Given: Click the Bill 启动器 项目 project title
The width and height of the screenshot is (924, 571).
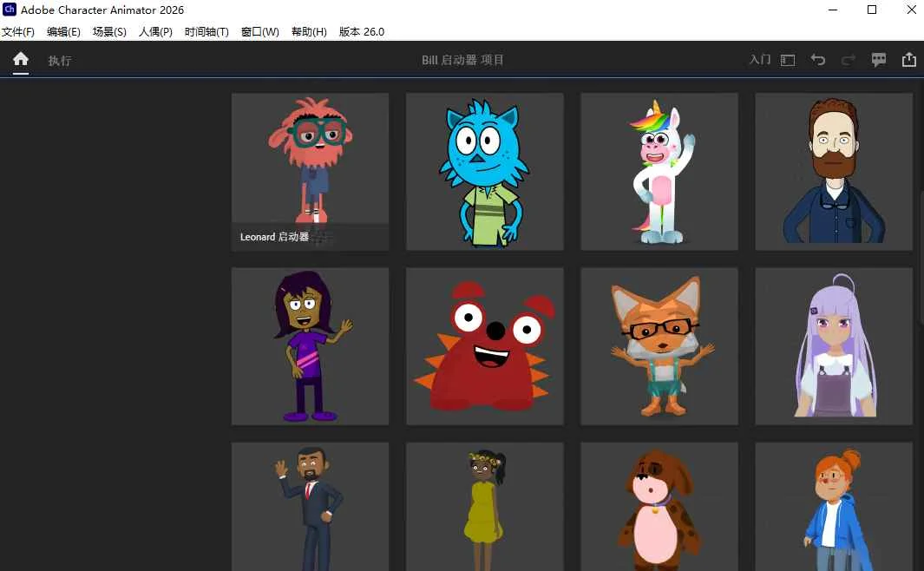Looking at the screenshot, I should click(x=462, y=60).
